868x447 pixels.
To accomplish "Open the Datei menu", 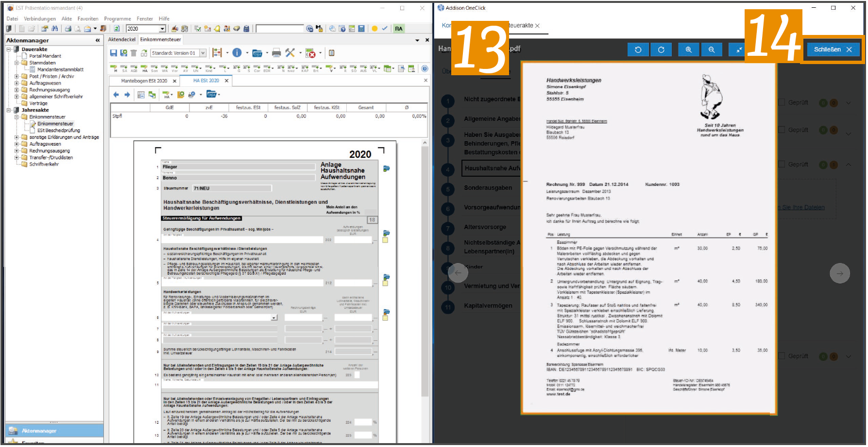I will [12, 18].
